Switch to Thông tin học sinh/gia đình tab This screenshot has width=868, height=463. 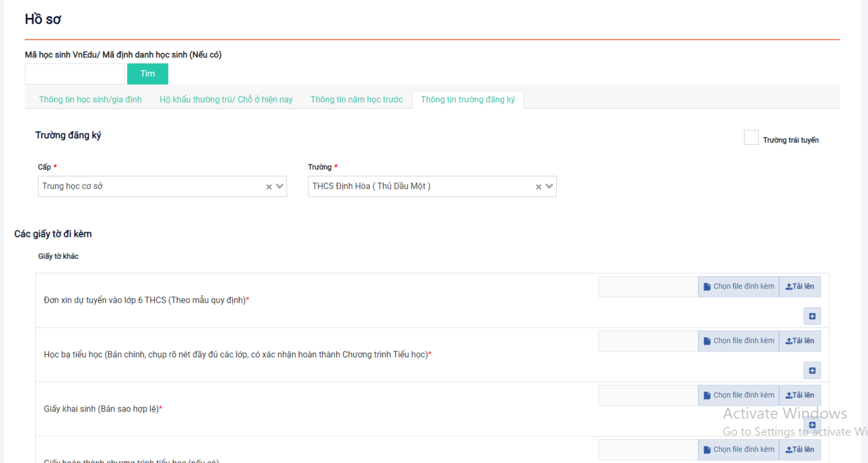[90, 100]
